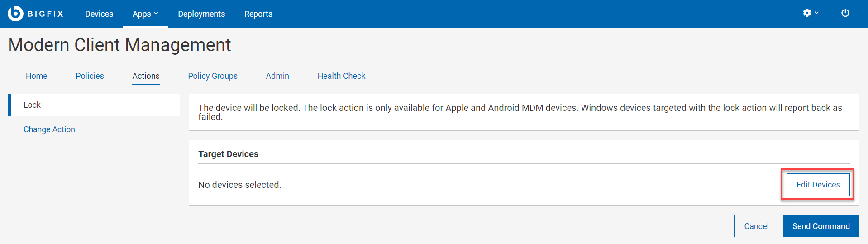Click the Edit Devices button

(x=818, y=185)
